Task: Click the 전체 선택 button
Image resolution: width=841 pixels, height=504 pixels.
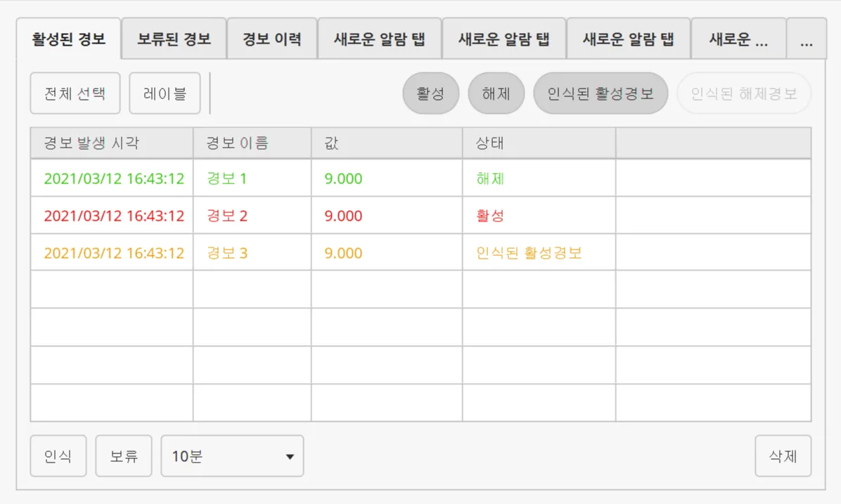Action: tap(75, 93)
